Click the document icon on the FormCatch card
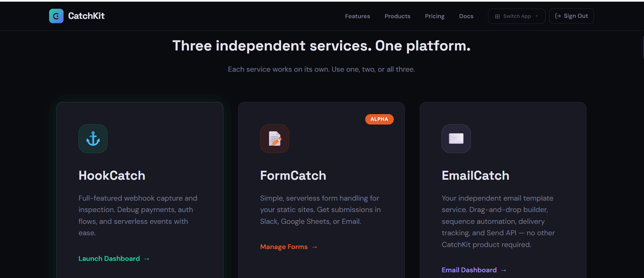 (274, 138)
